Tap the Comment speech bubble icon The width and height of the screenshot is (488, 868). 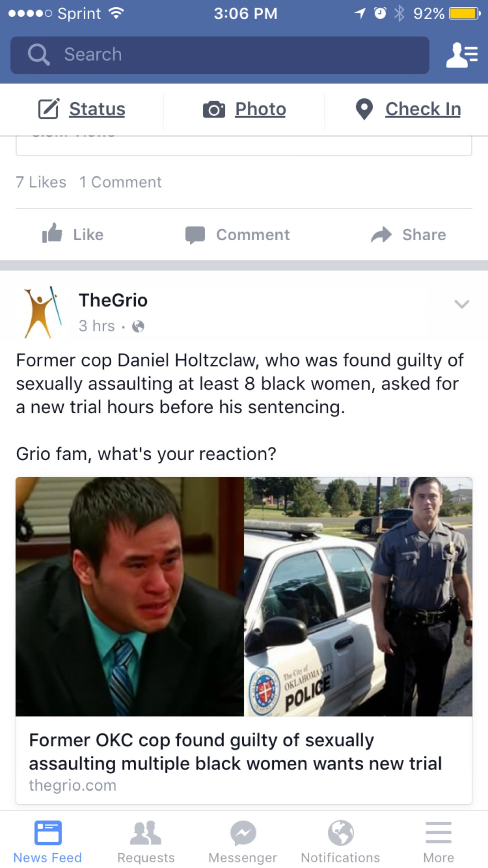[x=195, y=235]
